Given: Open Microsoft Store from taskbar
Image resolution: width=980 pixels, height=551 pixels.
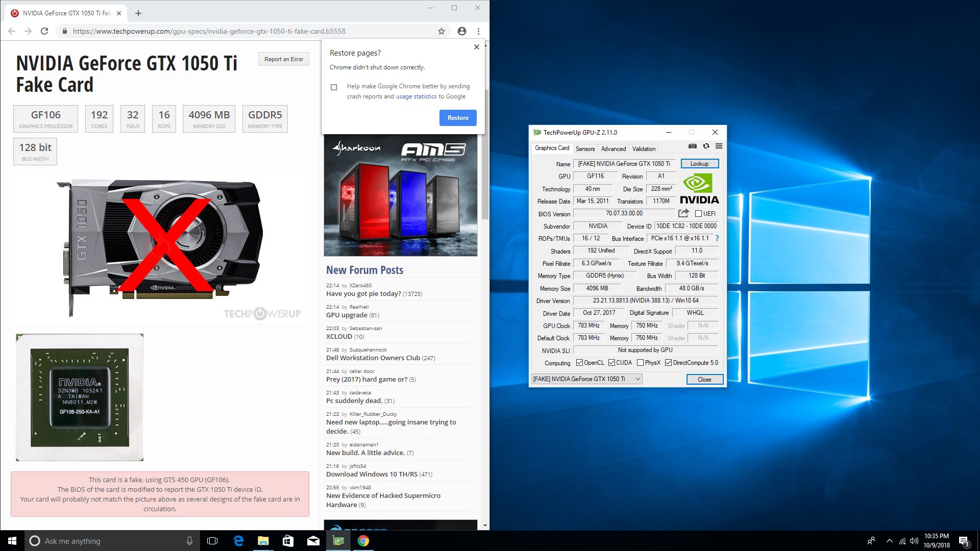Looking at the screenshot, I should click(288, 541).
